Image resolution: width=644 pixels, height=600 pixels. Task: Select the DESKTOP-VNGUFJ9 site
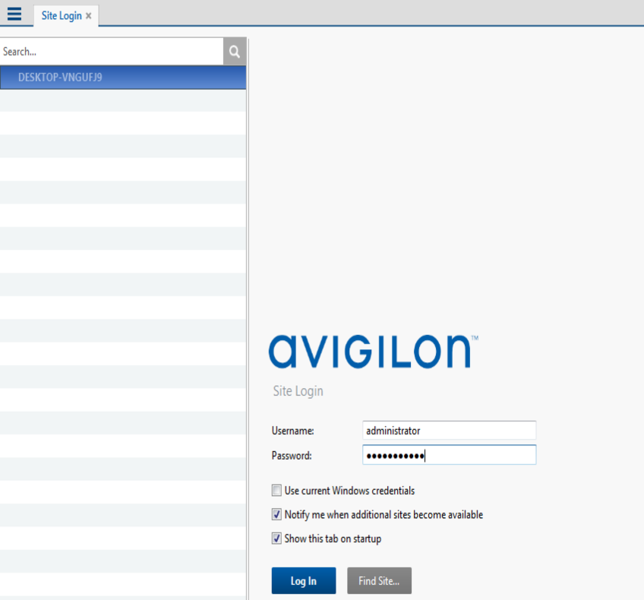(x=123, y=77)
